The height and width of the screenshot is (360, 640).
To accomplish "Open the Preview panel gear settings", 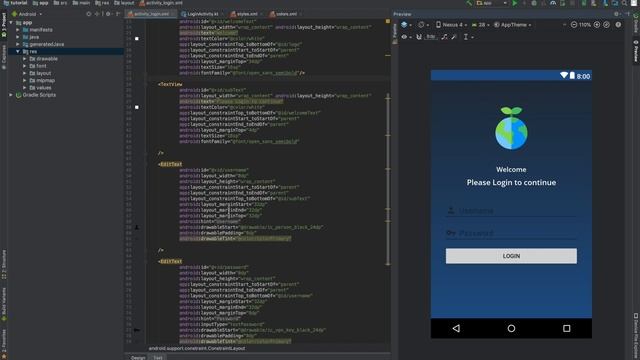I will (616, 14).
